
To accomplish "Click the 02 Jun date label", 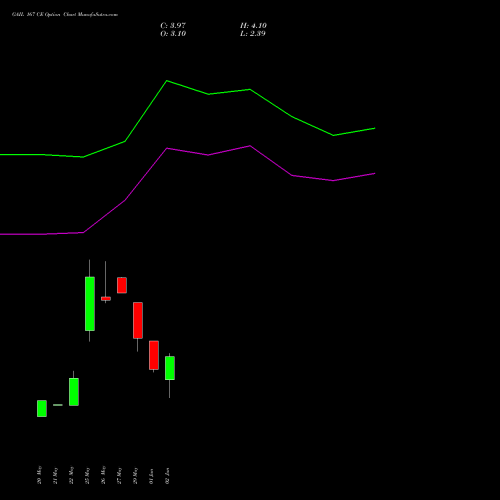I will 167,476.
